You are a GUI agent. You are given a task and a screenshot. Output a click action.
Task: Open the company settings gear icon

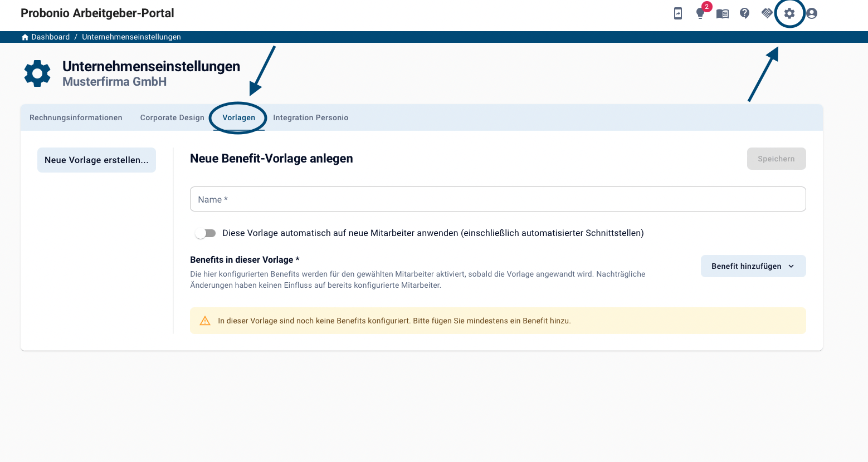pos(789,13)
